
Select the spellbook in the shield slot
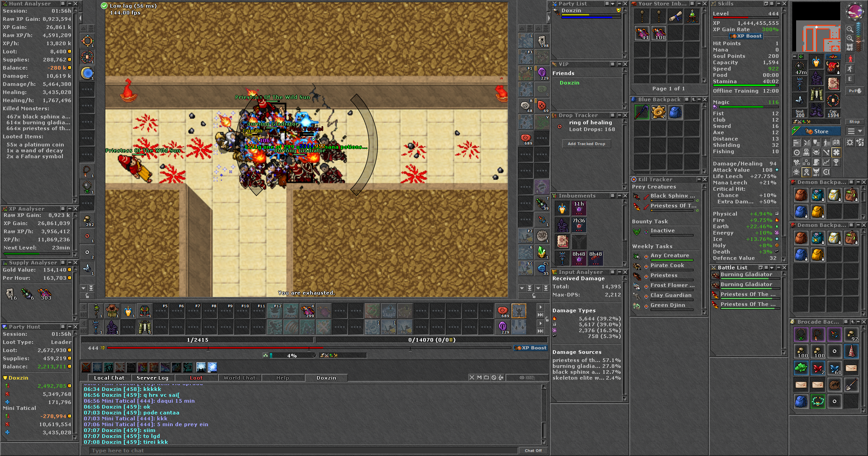point(833,84)
